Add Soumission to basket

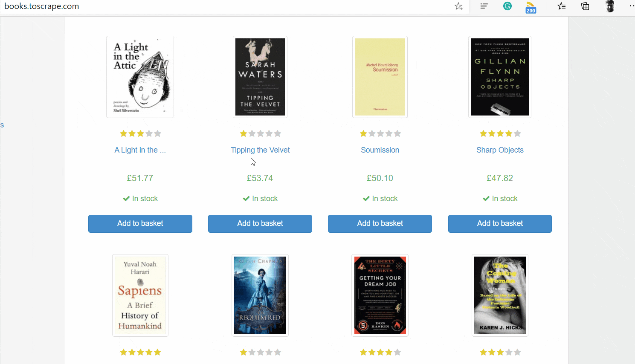click(380, 223)
